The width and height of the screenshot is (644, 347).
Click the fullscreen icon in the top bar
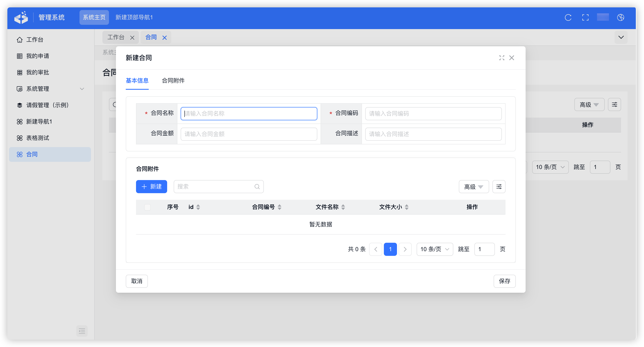pyautogui.click(x=585, y=17)
